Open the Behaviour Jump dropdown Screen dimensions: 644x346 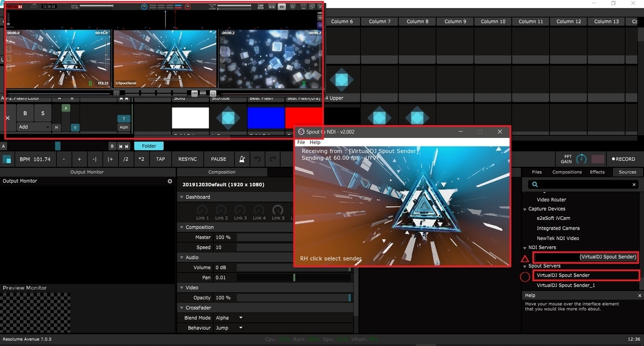pyautogui.click(x=229, y=328)
